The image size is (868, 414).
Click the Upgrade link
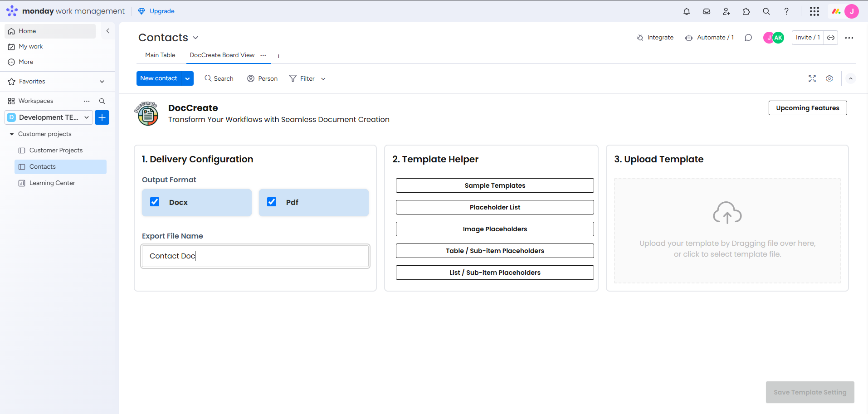pyautogui.click(x=156, y=11)
